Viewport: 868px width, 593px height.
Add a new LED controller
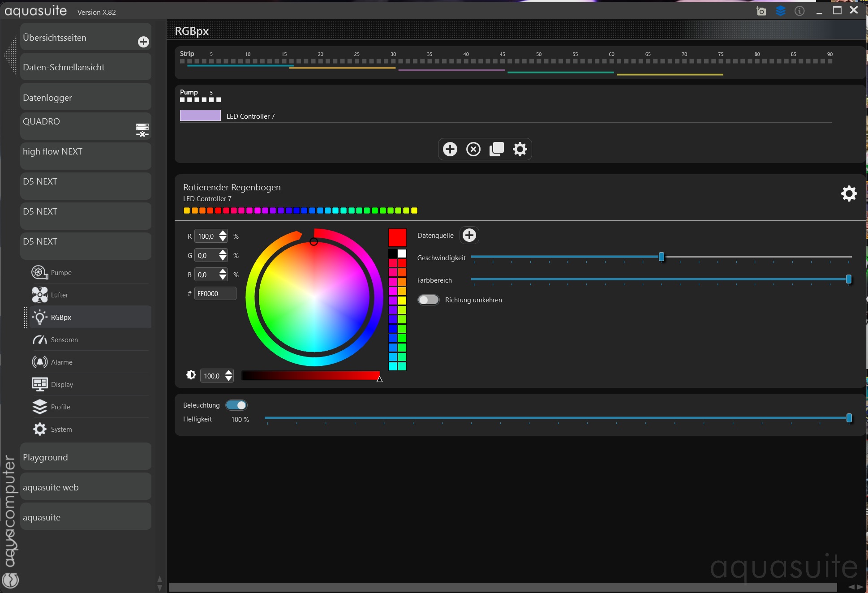[x=450, y=149]
